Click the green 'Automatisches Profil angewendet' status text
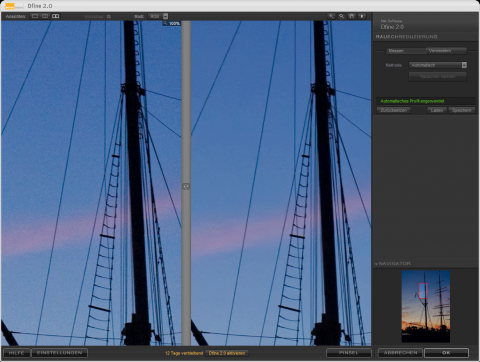This screenshot has height=362, width=480. (x=412, y=101)
